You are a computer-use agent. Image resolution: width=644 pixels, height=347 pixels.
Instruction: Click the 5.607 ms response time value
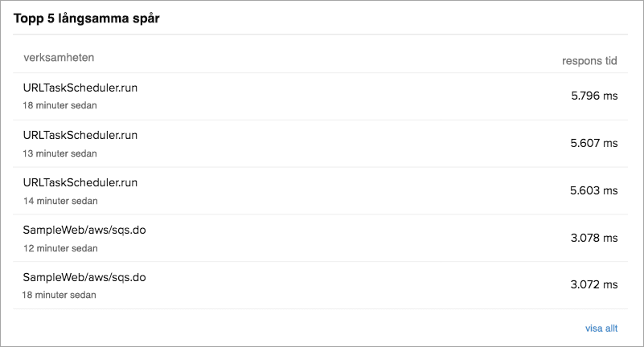594,143
